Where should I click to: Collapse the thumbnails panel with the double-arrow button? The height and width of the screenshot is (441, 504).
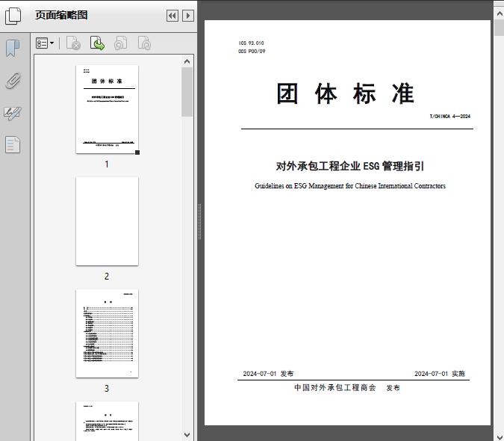pos(172,16)
